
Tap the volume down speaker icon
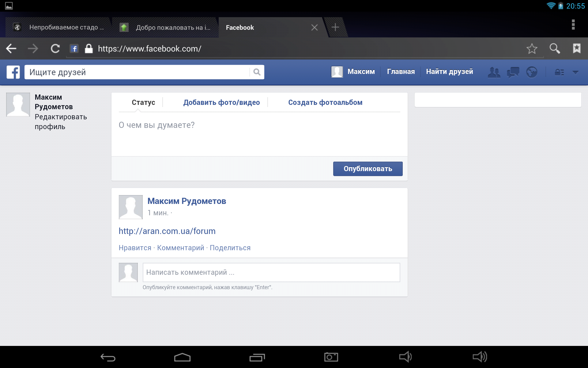tap(405, 357)
